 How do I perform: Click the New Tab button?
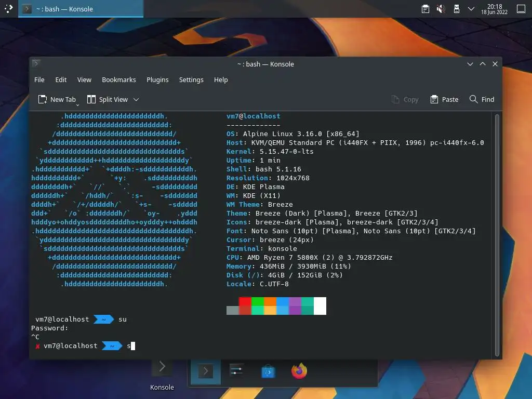click(57, 99)
